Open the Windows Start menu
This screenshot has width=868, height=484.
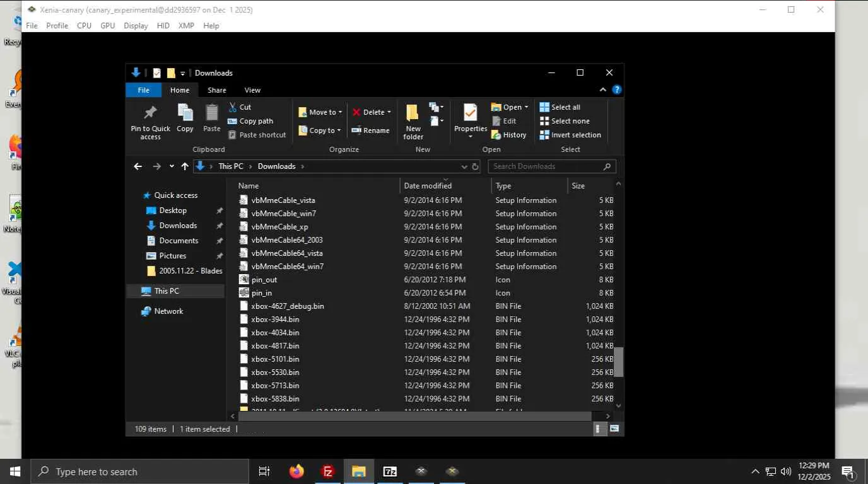15,471
